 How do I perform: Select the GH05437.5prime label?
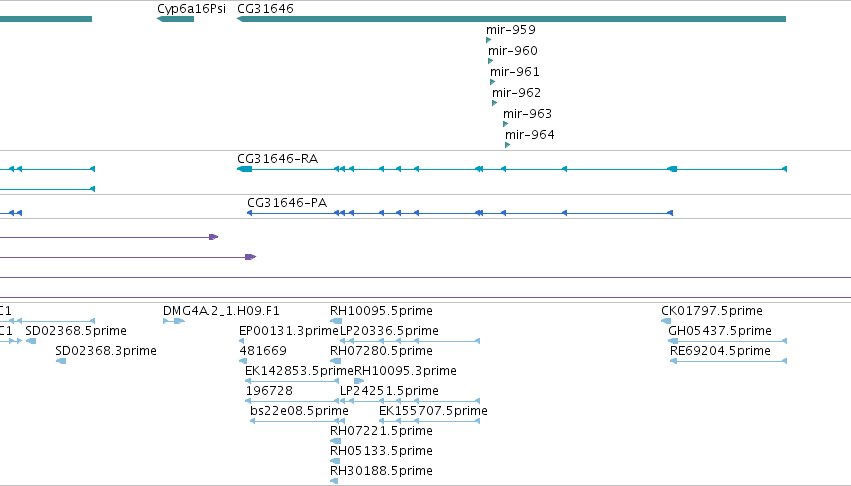click(x=720, y=331)
